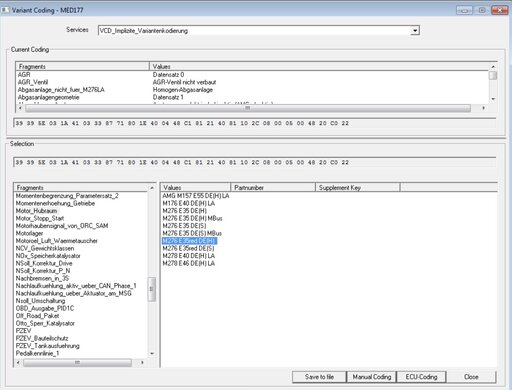Open the Services dropdown arrow
The width and height of the screenshot is (512, 390).
(415, 31)
